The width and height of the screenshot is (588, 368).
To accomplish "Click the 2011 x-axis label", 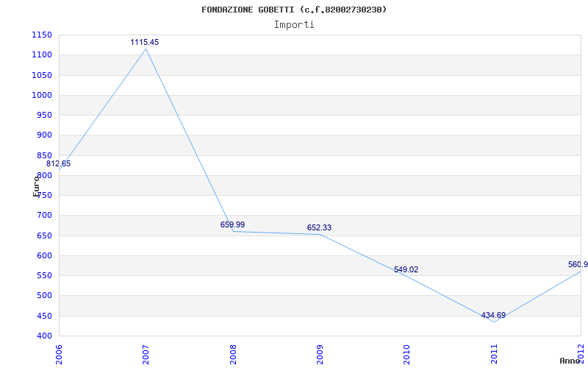I will pyautogui.click(x=494, y=353).
